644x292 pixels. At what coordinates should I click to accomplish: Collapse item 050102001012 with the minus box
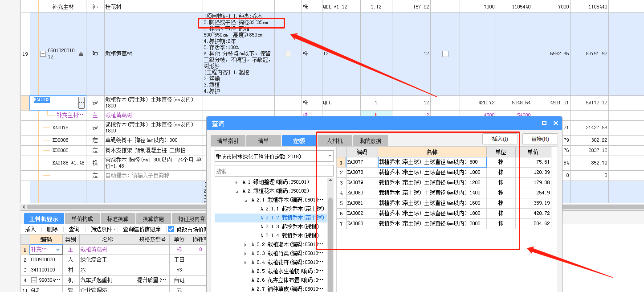point(43,54)
